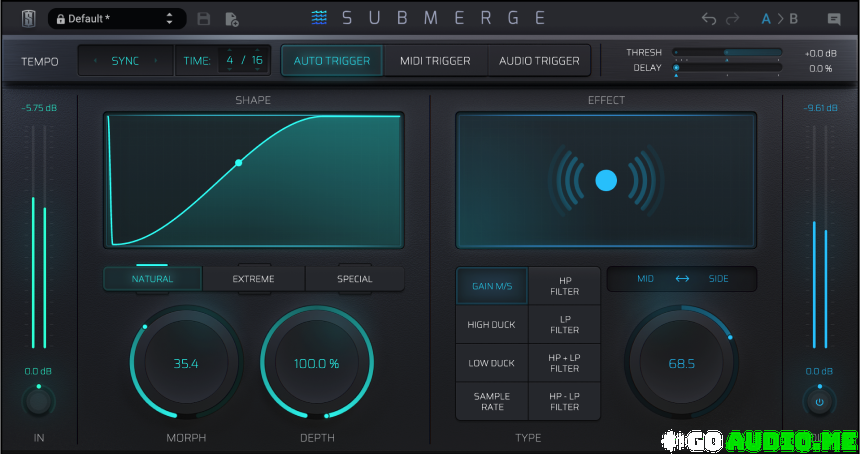The image size is (860, 454).
Task: Click the TEMPO label
Action: (39, 61)
